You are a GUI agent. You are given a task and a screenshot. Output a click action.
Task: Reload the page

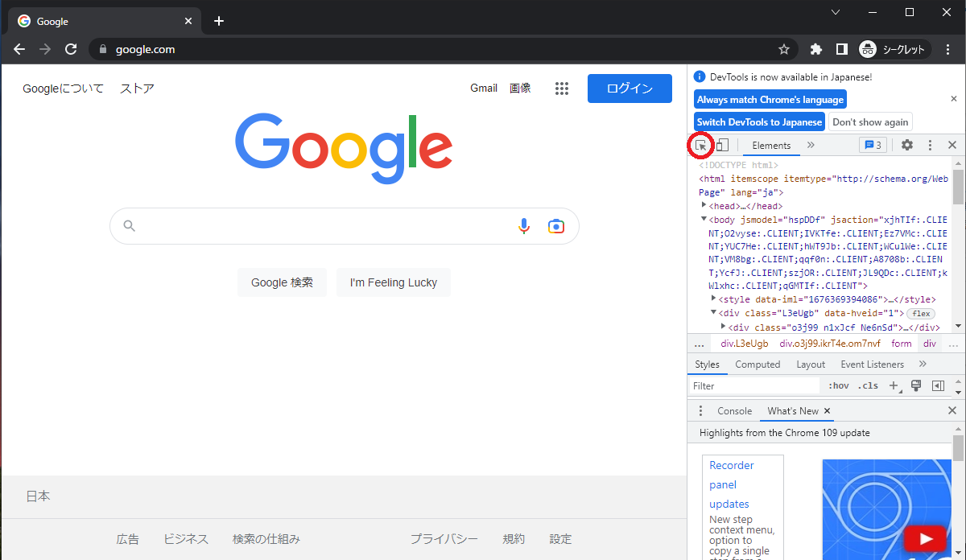coord(71,49)
